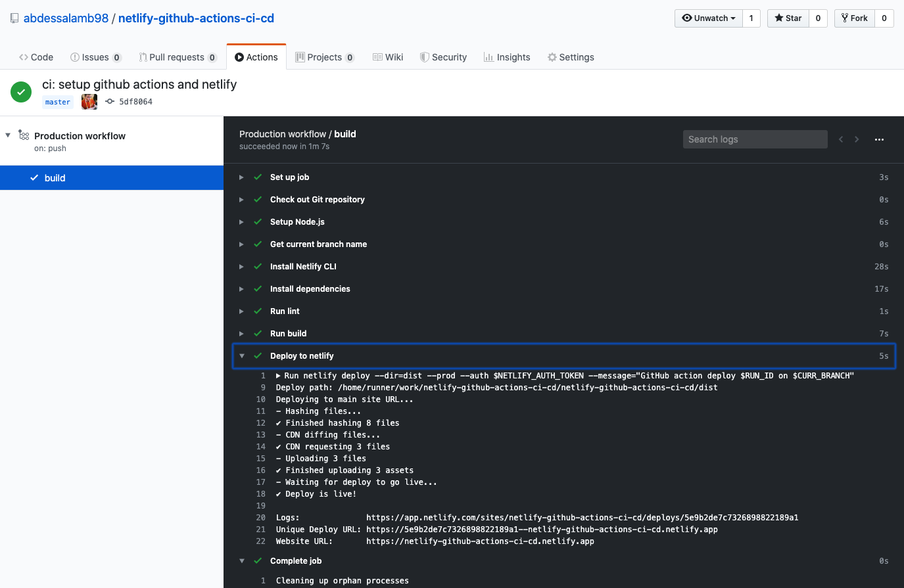Open the log options ellipsis menu
Screen dimensions: 904x588
tap(879, 139)
